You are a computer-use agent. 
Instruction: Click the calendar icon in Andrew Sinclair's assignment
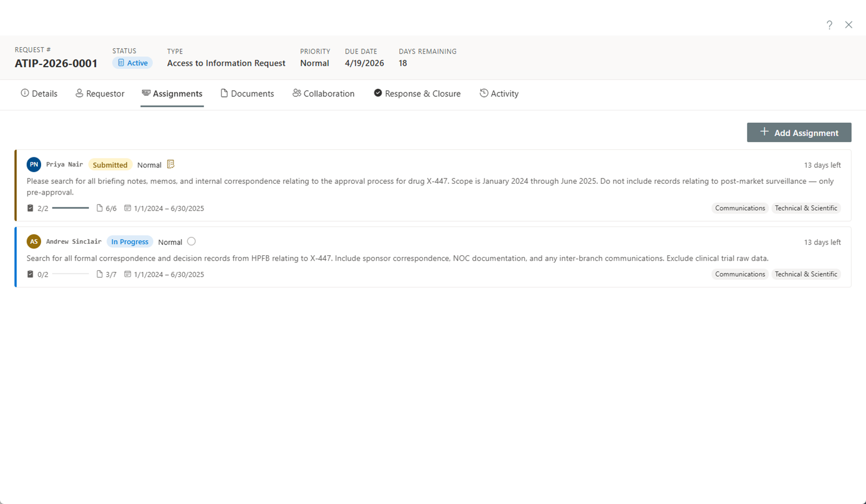pos(128,274)
